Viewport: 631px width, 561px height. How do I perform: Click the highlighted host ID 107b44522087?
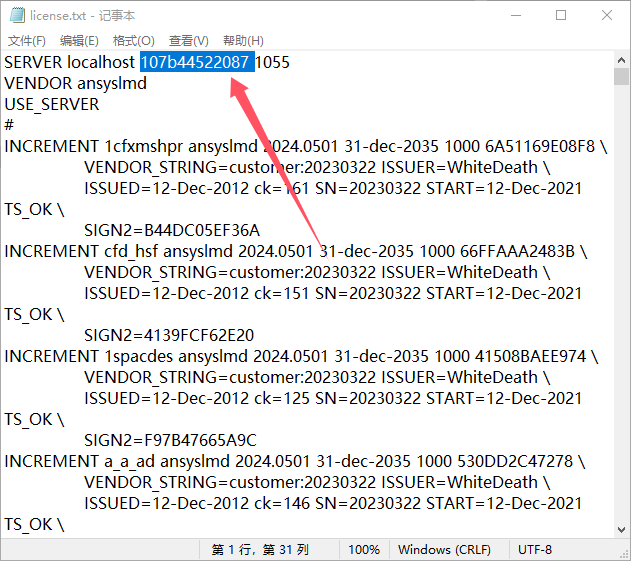tap(196, 62)
